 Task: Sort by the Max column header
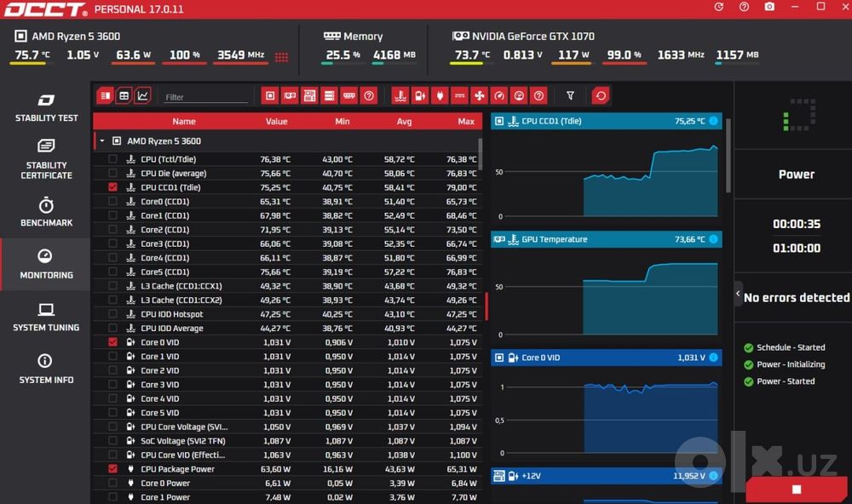(x=466, y=122)
